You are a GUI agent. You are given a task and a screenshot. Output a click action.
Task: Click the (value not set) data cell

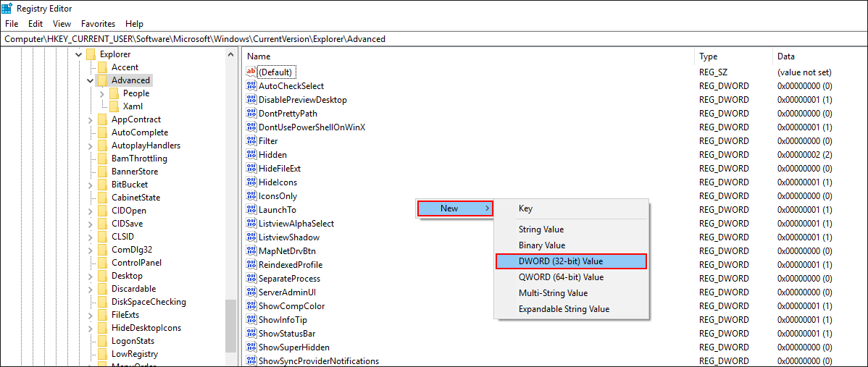coord(804,72)
